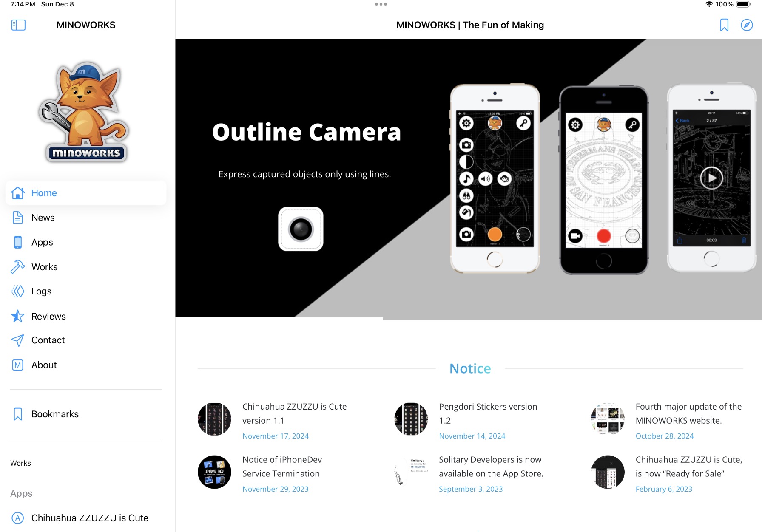Click the Reviews star icon
This screenshot has width=762, height=532.
[18, 316]
